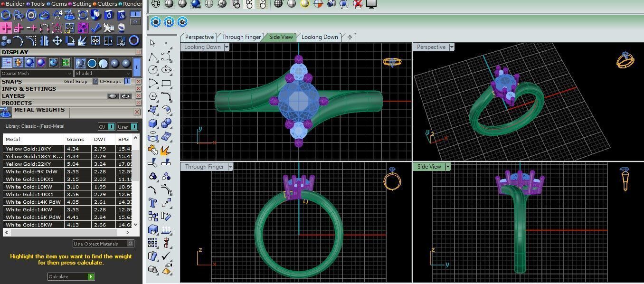Screen dimensions: 644x284
Task: Expand the PROJECTS panel
Action: [x=17, y=103]
